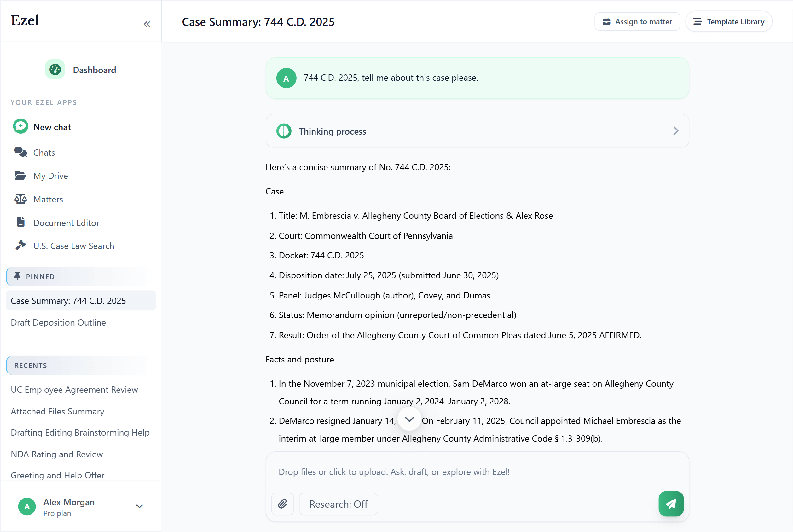This screenshot has width=793, height=532.
Task: Expand the Thinking process panel
Action: coord(675,131)
